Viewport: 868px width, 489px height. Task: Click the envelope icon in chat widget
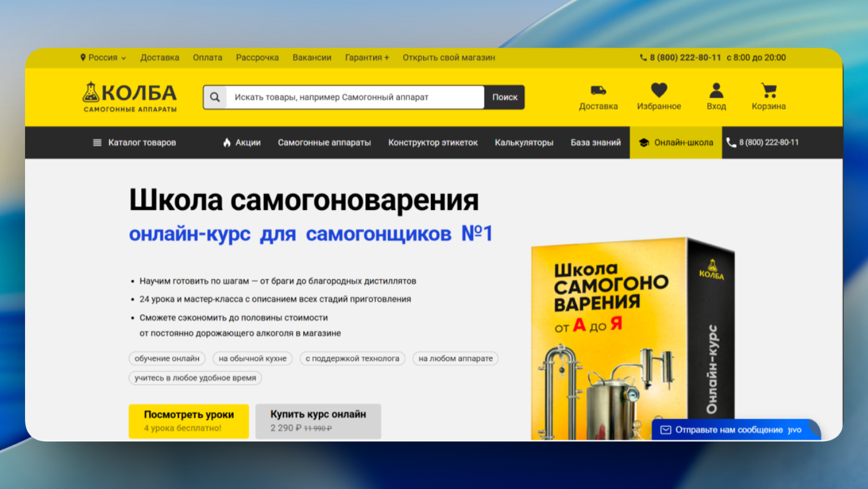pos(665,430)
